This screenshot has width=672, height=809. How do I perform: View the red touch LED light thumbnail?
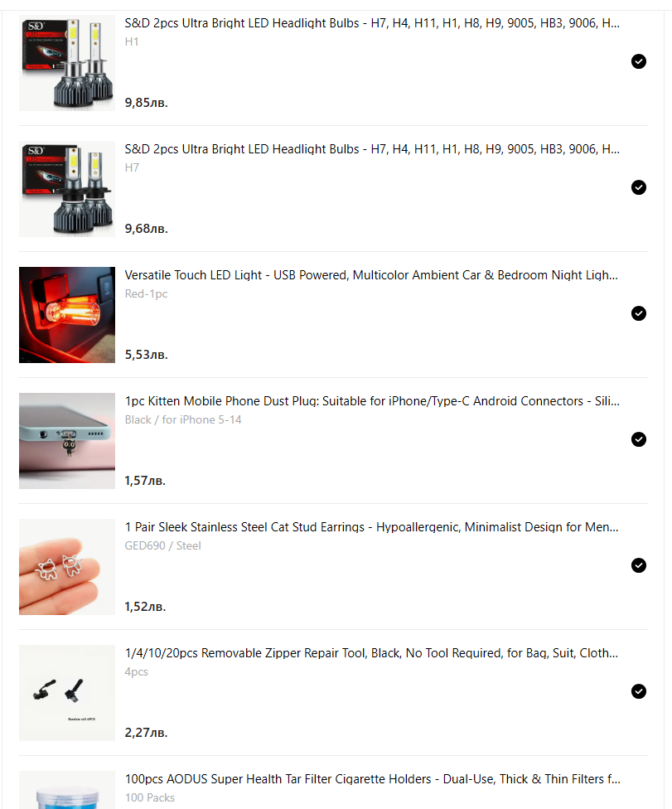tap(67, 315)
